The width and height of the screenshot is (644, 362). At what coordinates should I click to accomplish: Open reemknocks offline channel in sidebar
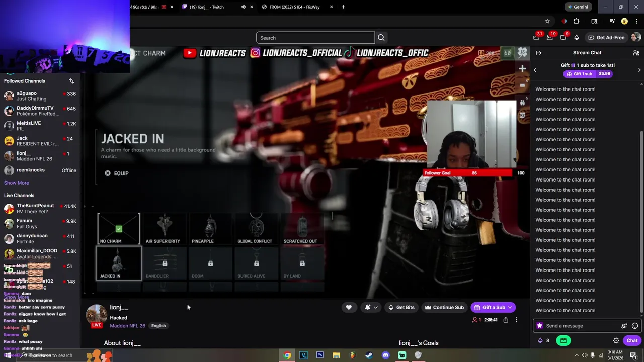point(40,170)
